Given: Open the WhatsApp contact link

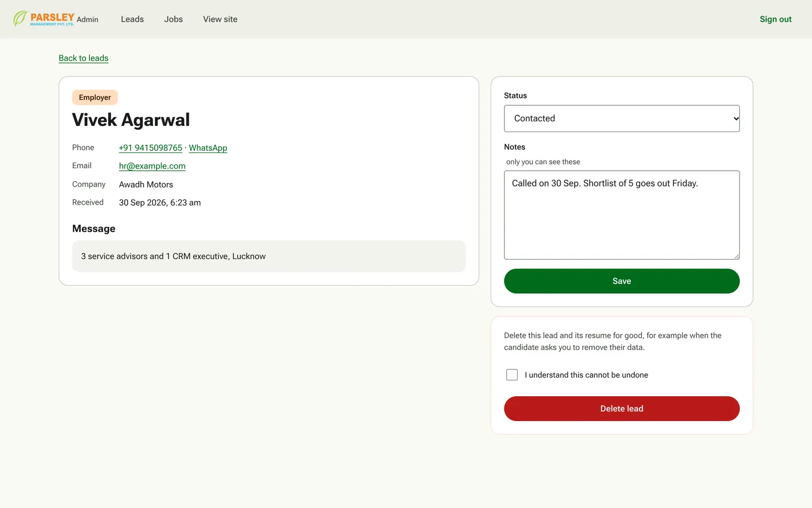Looking at the screenshot, I should [208, 148].
